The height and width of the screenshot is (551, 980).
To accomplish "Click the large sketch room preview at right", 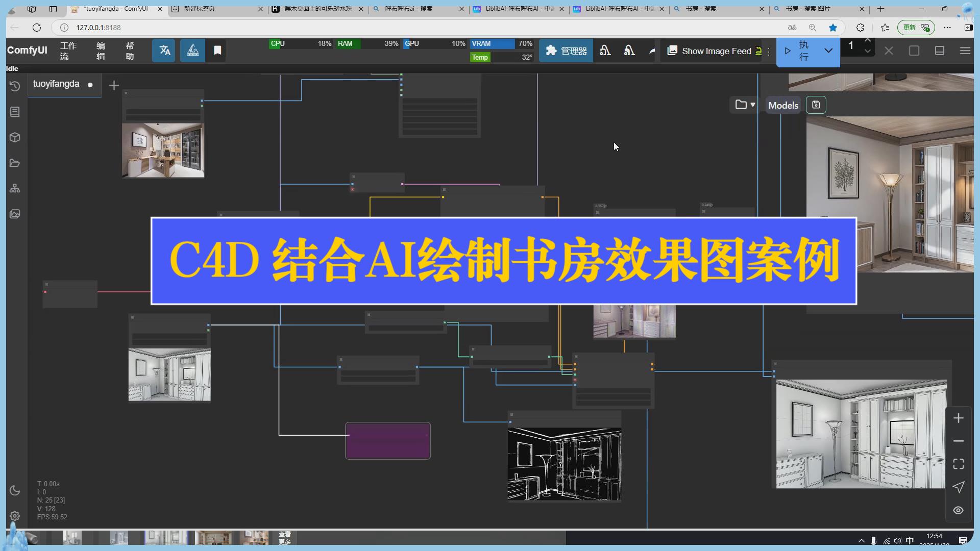I will [862, 434].
